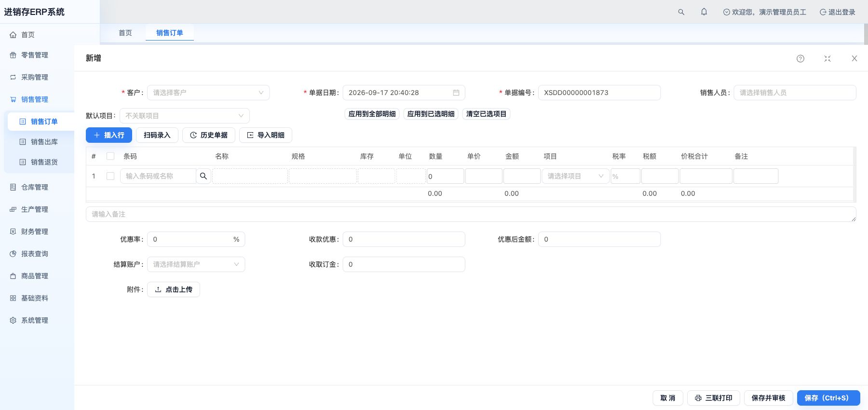Image resolution: width=868 pixels, height=410 pixels.
Task: Click the 输入条码或名称 input
Action: [x=158, y=176]
